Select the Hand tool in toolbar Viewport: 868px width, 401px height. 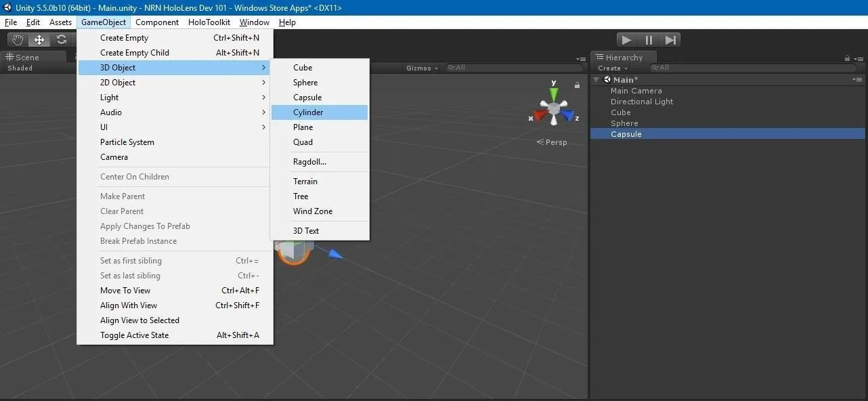18,40
